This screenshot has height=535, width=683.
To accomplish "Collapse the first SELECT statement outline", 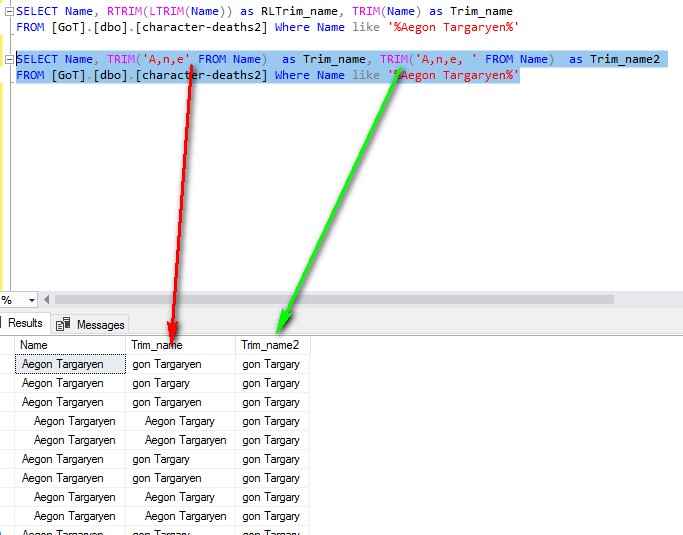I will (8, 12).
